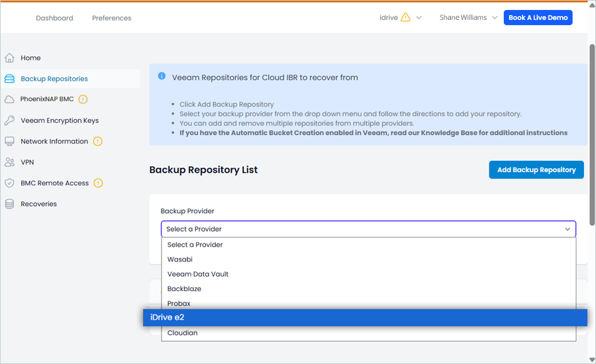Choose the Select a Provider placeholder option
The width and height of the screenshot is (596, 364).
369,245
